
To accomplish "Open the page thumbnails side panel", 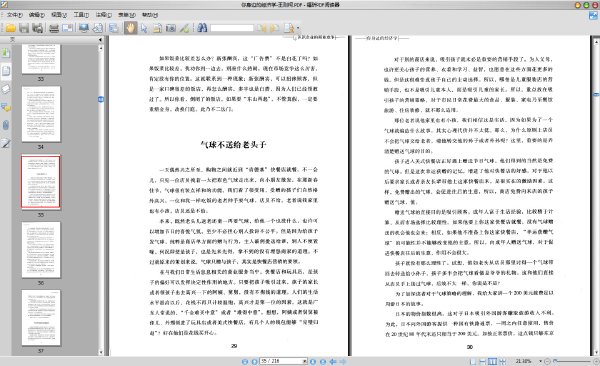I will tap(6, 71).
